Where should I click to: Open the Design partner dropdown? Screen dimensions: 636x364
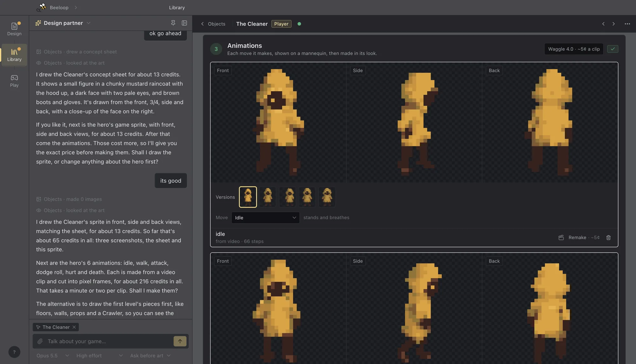click(x=63, y=23)
